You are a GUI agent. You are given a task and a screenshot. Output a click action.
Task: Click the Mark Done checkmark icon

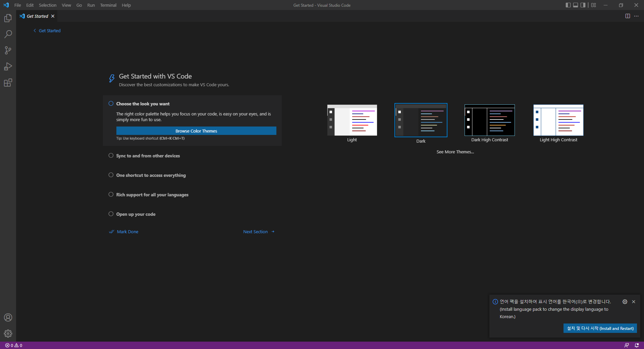pos(112,232)
